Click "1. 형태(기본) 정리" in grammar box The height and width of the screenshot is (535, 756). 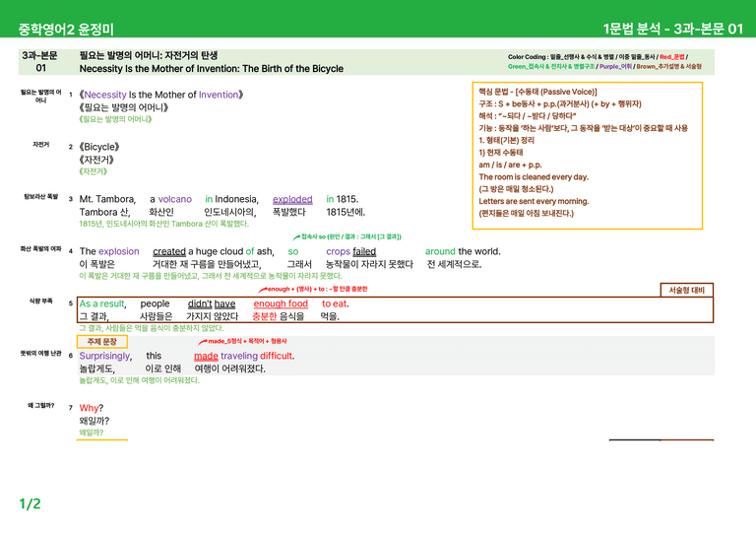(x=506, y=140)
